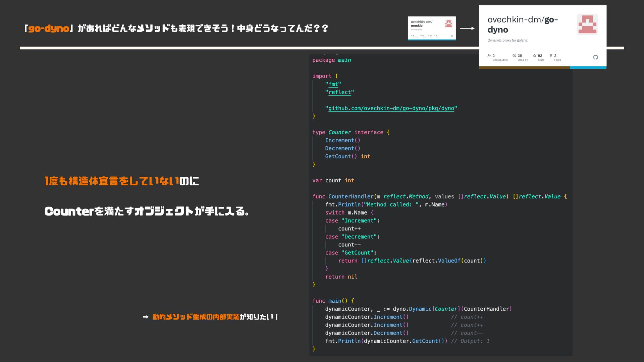The image size is (644, 362).
Task: Click the underlined "reflect" import
Action: pos(339,92)
